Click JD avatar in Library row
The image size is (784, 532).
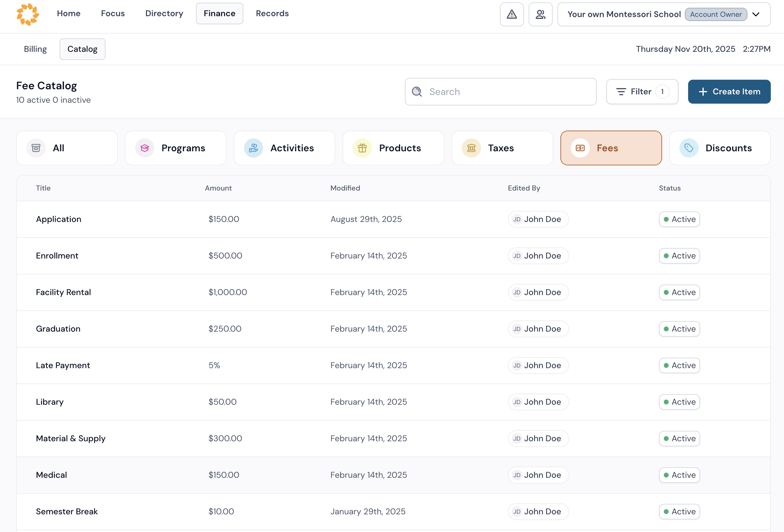[x=517, y=402]
